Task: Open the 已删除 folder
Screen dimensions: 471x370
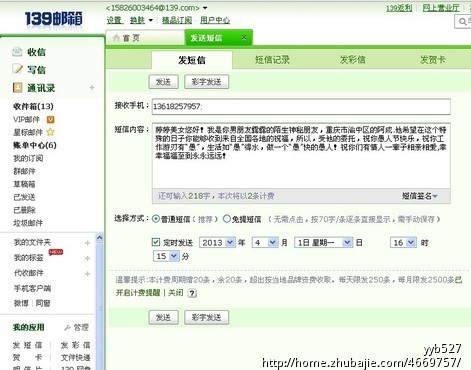Action: pos(24,210)
